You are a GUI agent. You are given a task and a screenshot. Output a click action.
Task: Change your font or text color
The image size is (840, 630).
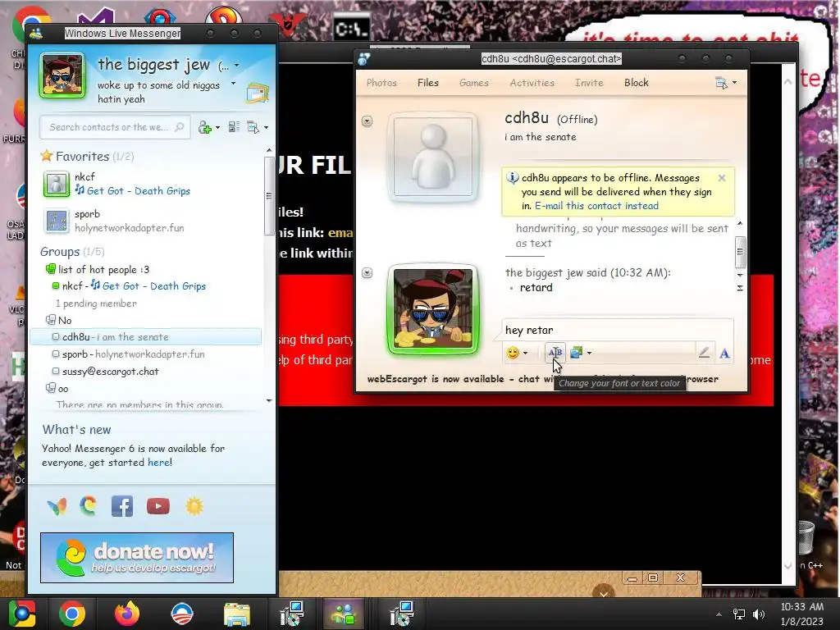[555, 353]
